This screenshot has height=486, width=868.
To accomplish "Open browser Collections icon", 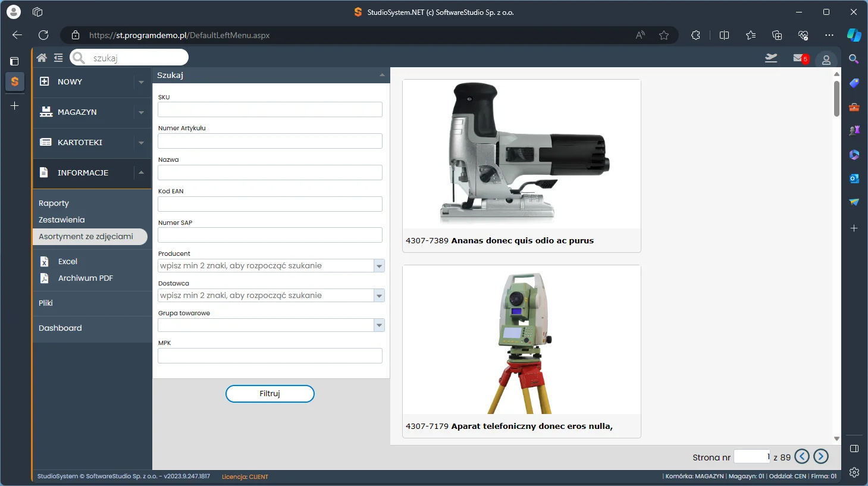I will [x=777, y=35].
